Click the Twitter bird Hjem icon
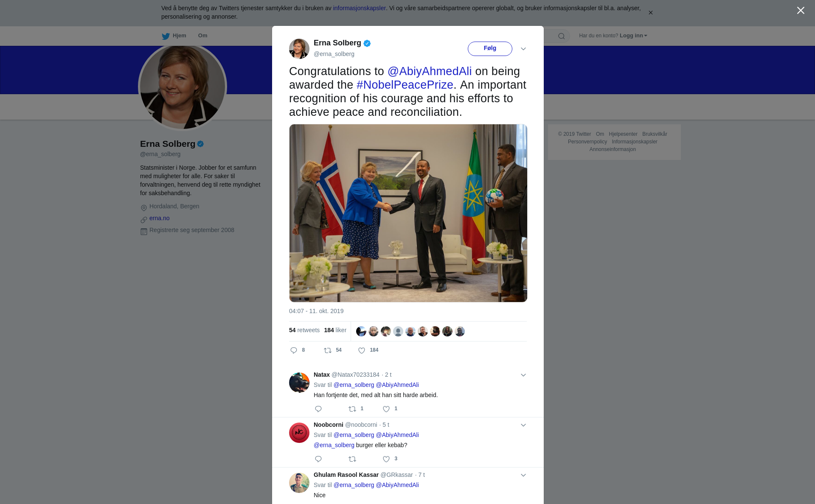815x504 pixels. tap(166, 36)
